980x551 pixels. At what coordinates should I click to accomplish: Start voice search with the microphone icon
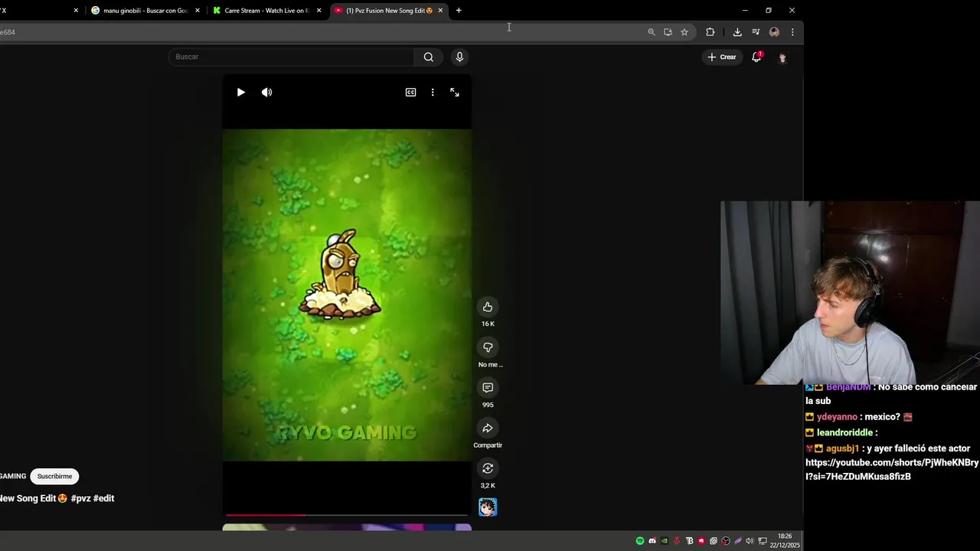pos(459,57)
